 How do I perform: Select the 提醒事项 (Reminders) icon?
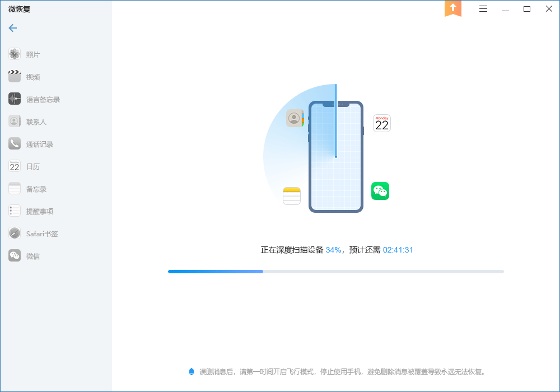[x=31, y=211]
